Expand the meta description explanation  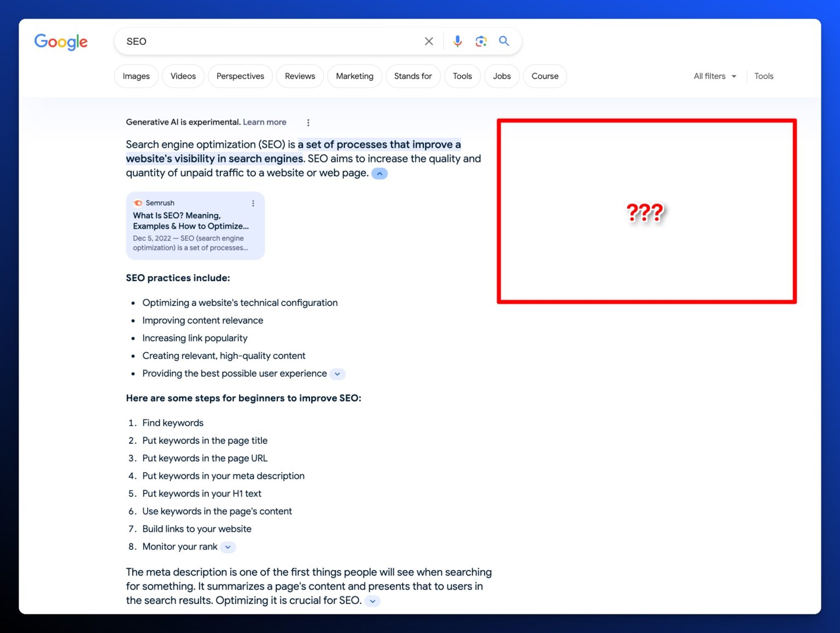[372, 601]
